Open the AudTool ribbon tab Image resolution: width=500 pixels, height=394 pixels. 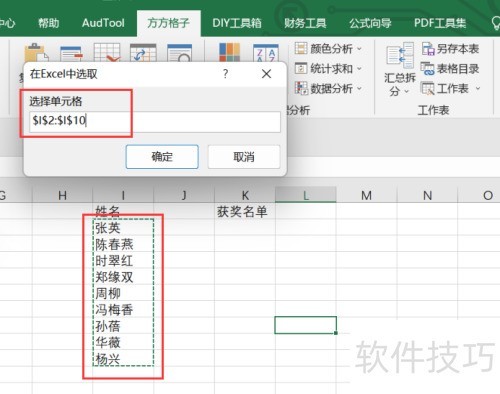coord(103,23)
